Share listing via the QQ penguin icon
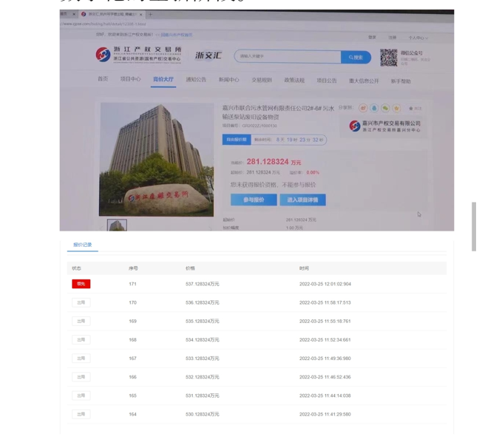The image size is (502, 448). 374,108
